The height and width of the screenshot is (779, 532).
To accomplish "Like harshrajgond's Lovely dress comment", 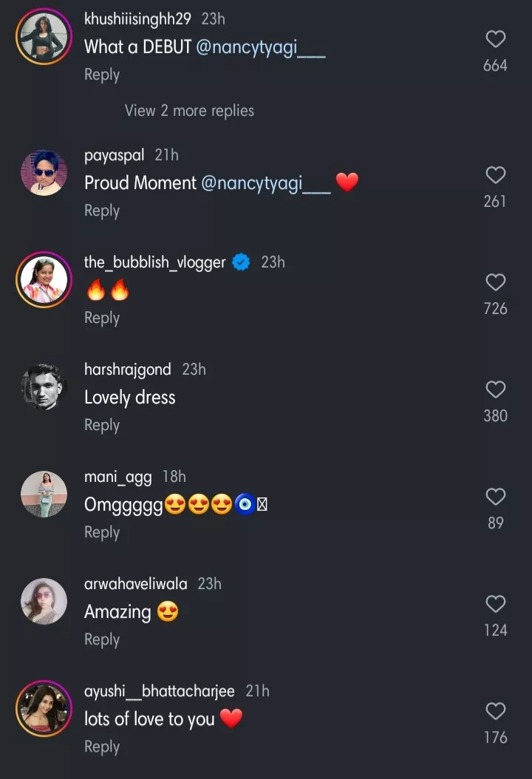I will (x=495, y=389).
